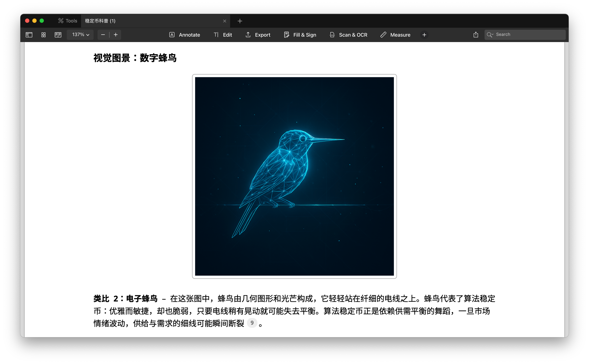Viewport: 589px width, 364px height.
Task: Click the share icon
Action: point(476,35)
